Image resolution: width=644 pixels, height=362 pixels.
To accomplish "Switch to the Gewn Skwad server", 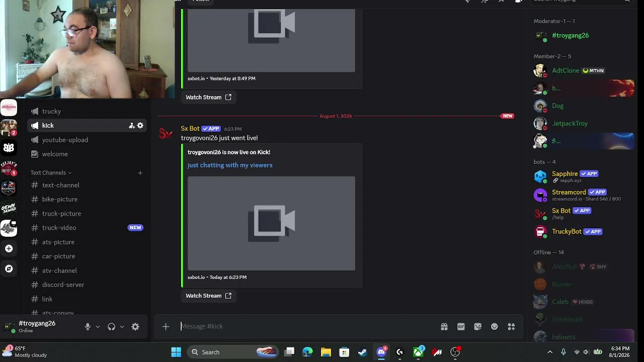I will 9,208.
